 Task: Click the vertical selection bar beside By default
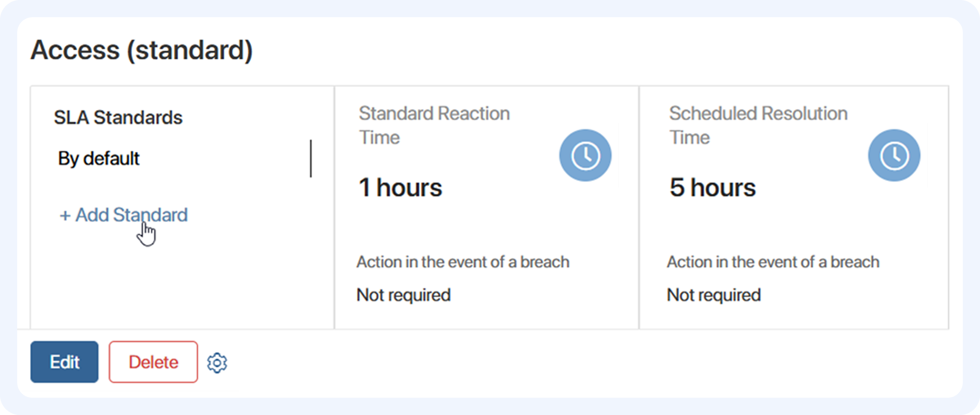(x=311, y=158)
